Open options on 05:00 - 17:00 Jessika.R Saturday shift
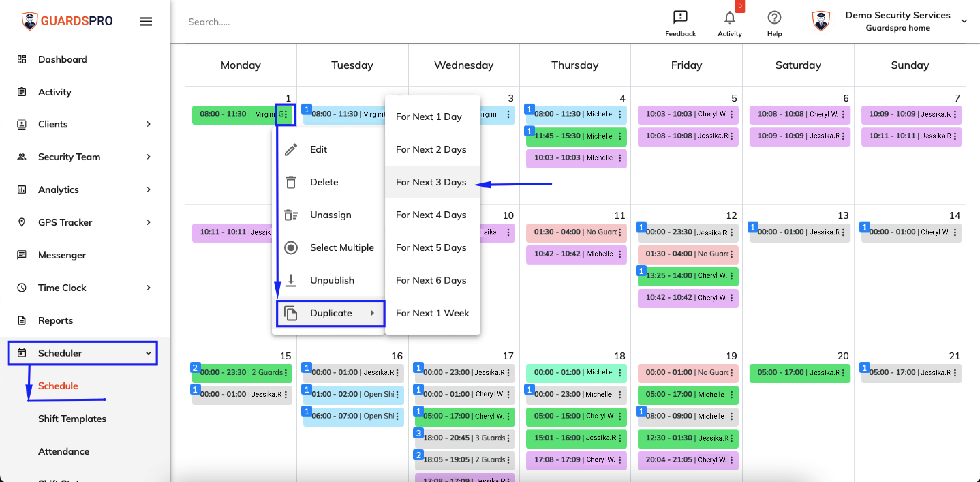This screenshot has width=980, height=482. click(843, 373)
